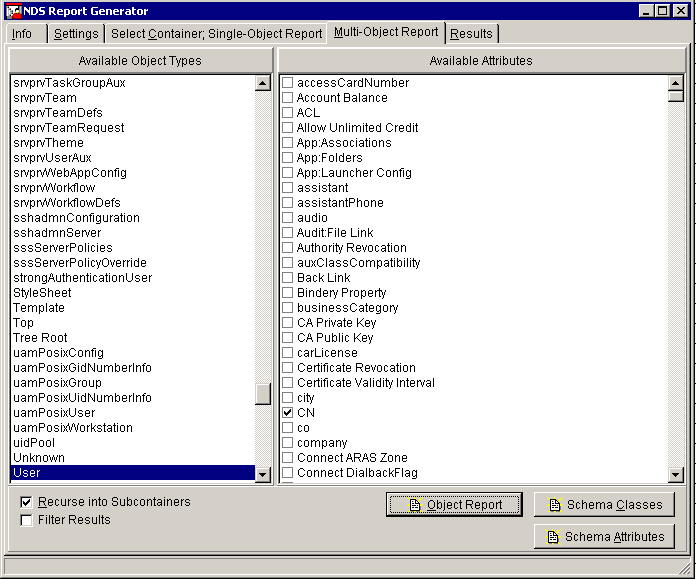
Task: Select sssServerPolicyOverride object type
Action: coord(133,262)
